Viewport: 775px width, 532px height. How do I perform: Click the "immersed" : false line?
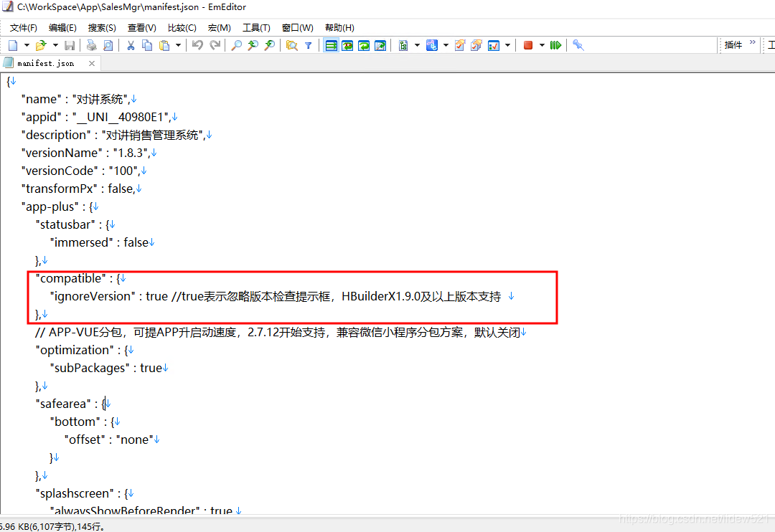99,242
